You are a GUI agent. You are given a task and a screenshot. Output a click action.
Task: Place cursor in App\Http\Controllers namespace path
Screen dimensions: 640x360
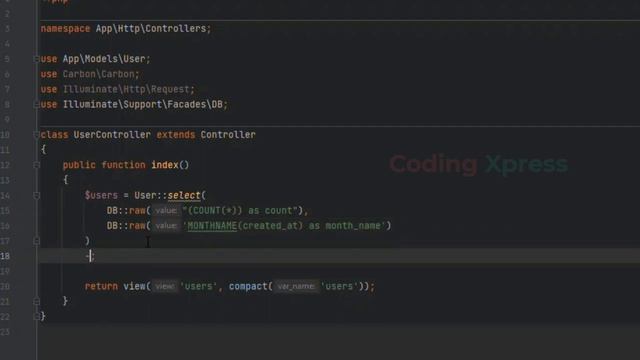tap(151, 29)
